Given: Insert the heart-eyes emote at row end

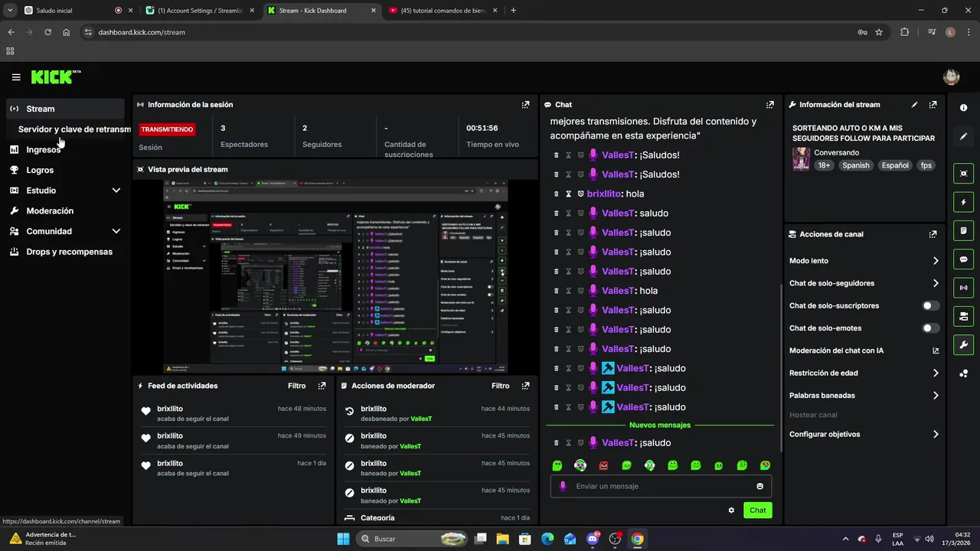Looking at the screenshot, I should [765, 465].
